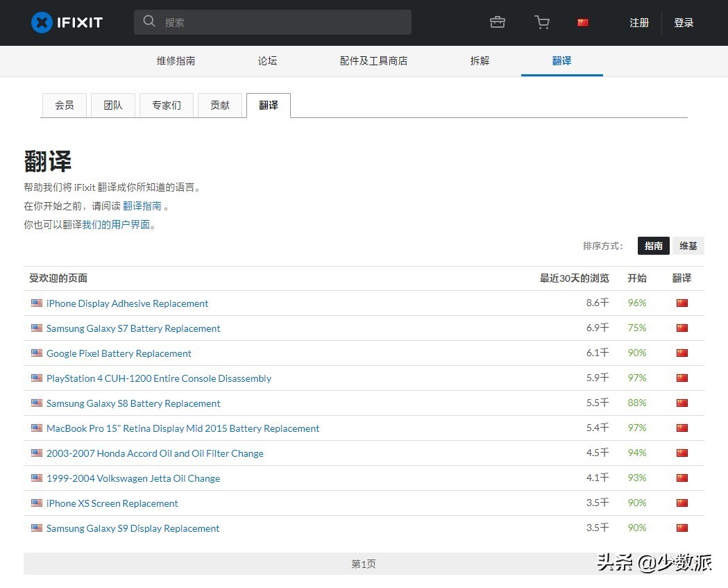Screen dimensions: 728x588
Task: Click the China flag language selector
Action: 582,22
